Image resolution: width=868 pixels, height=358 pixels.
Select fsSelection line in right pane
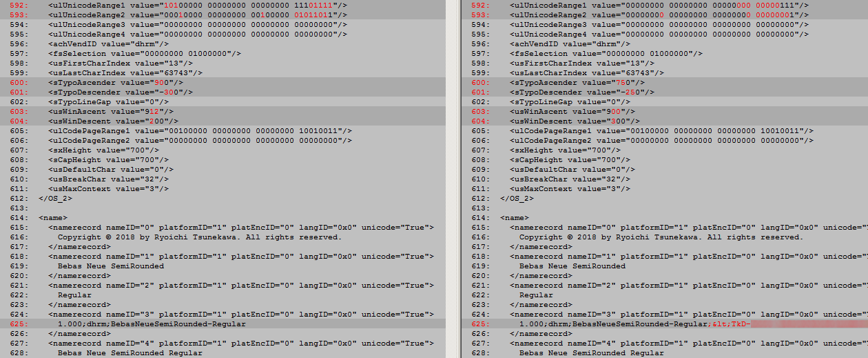pos(606,53)
